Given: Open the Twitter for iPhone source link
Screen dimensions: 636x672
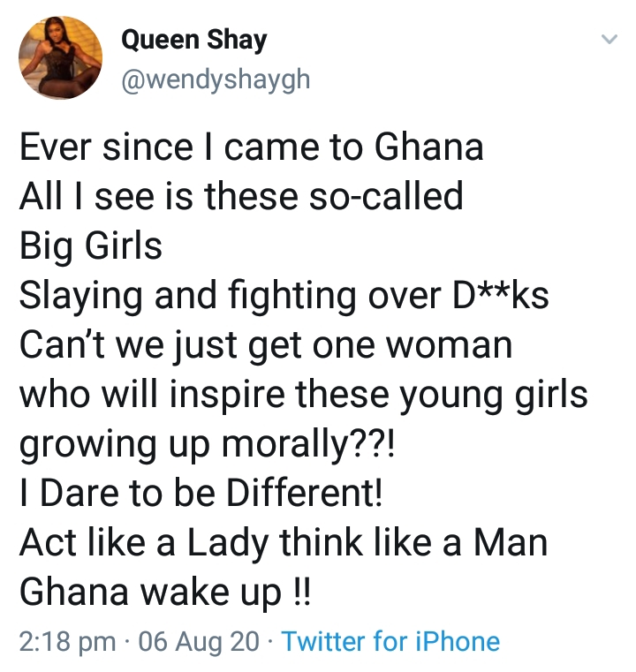Looking at the screenshot, I should point(390,642).
